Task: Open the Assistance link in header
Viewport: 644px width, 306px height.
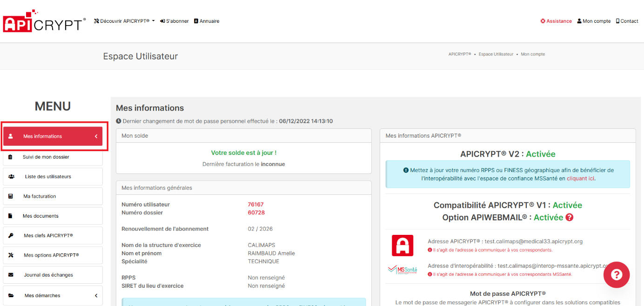Action: point(556,21)
